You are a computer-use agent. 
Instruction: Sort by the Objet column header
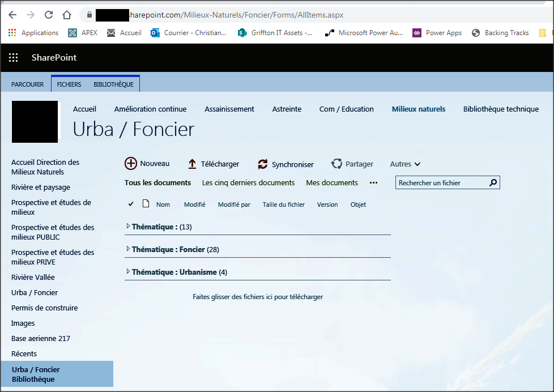click(x=358, y=204)
